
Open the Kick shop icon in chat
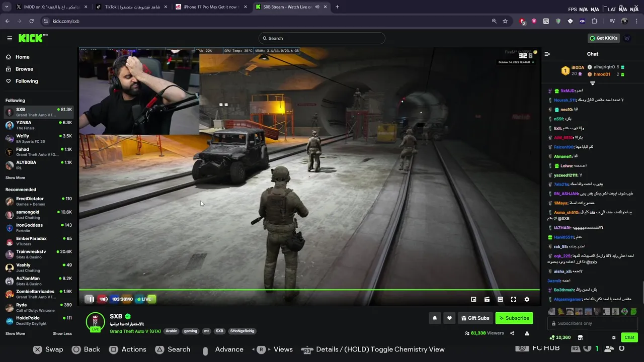[x=580, y=337]
